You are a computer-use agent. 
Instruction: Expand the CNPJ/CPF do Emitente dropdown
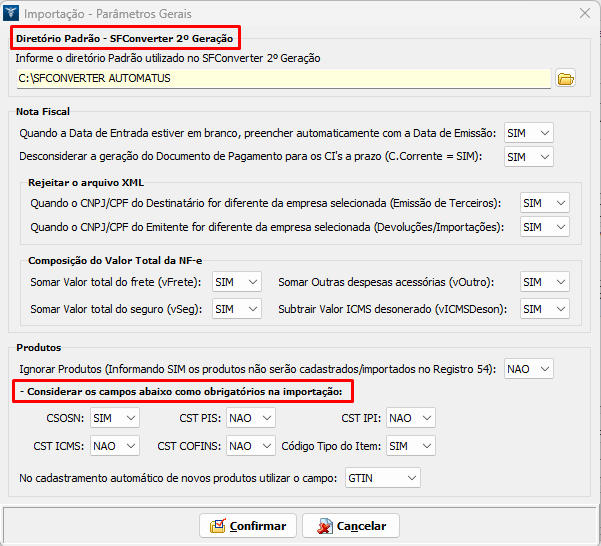545,227
